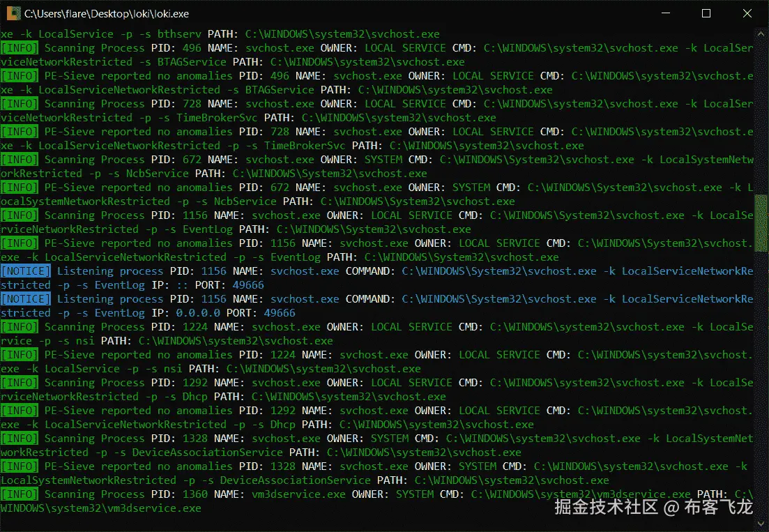
Task: Select the PID 1360 number for vm3dservice.exe
Action: [195, 494]
